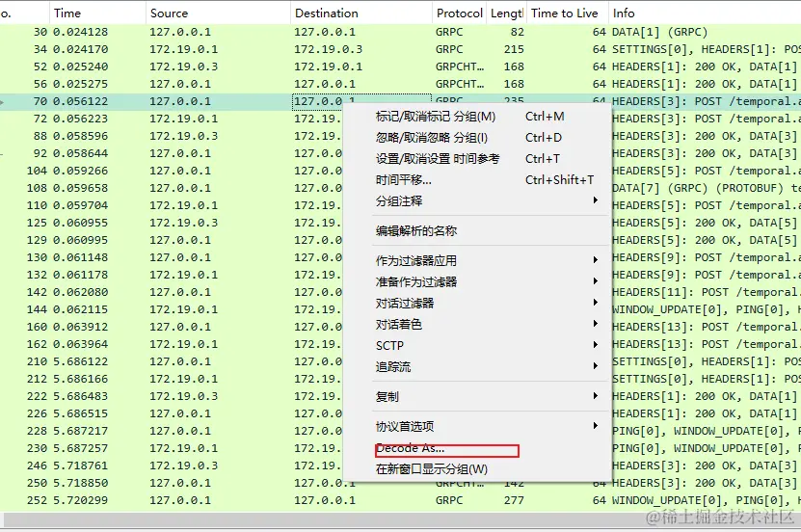This screenshot has width=801, height=532.
Task: Select packet 162 time 0.063964
Action: coord(81,345)
